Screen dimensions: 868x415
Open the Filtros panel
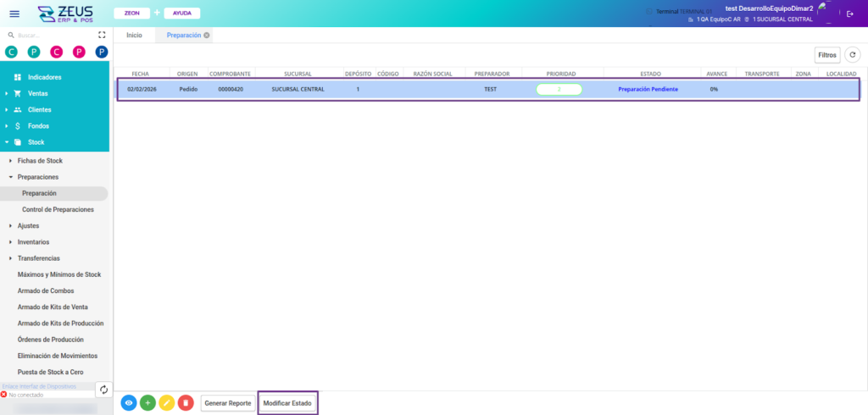pyautogui.click(x=827, y=54)
